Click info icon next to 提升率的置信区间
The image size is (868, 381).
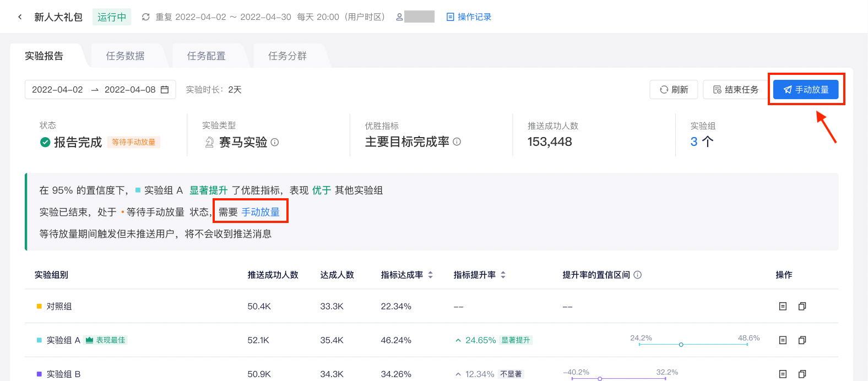click(637, 275)
